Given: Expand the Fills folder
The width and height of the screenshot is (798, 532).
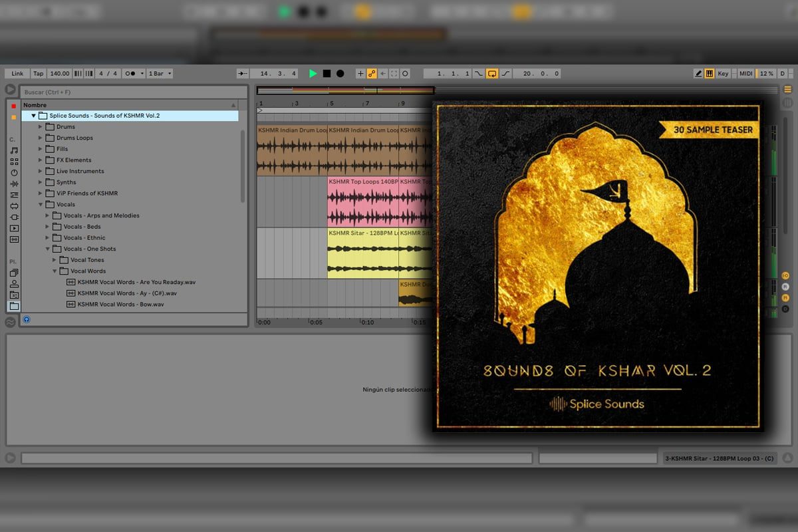Looking at the screenshot, I should pyautogui.click(x=41, y=149).
